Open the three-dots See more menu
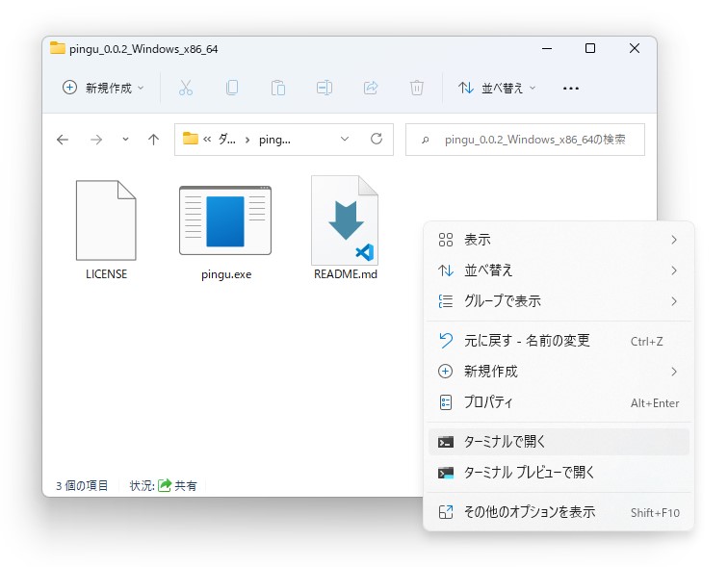728x567 pixels. coord(571,89)
